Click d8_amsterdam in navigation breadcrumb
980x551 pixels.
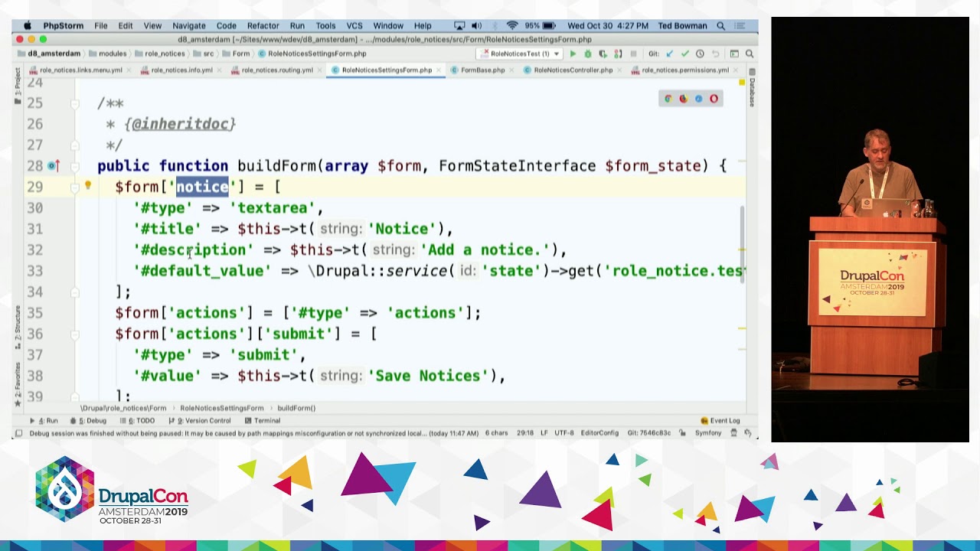(x=49, y=54)
